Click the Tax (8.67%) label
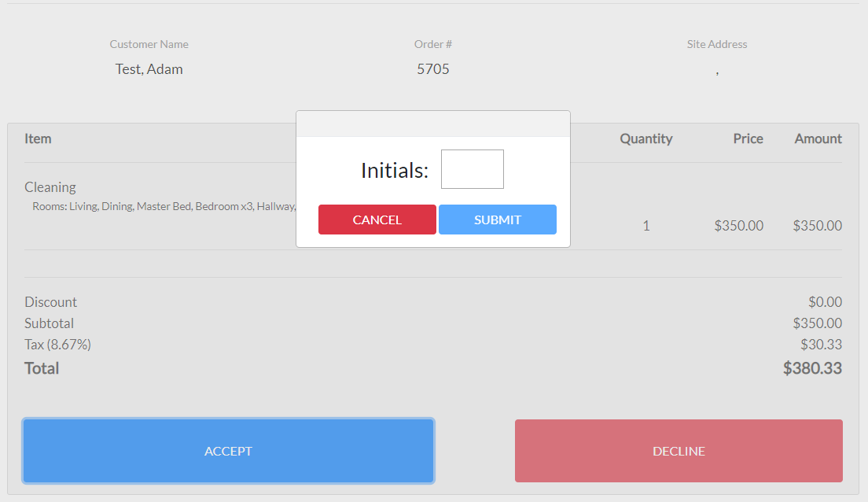 (57, 345)
